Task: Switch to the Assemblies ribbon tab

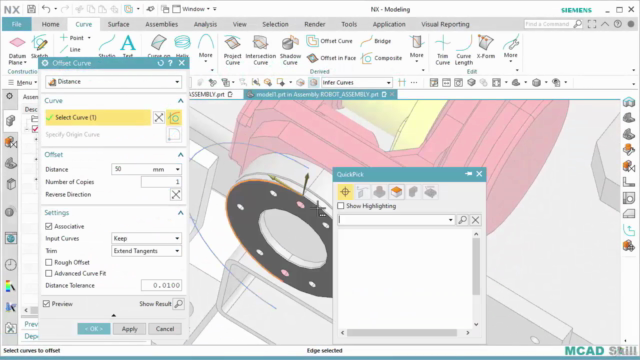Action: [162, 24]
